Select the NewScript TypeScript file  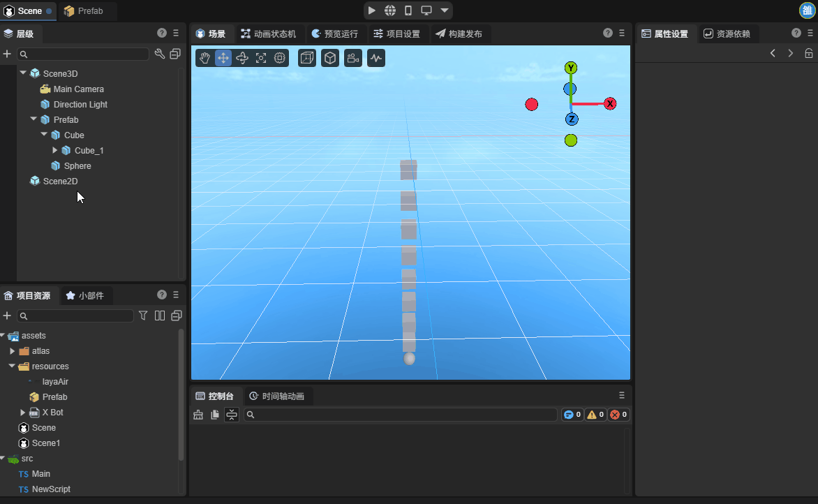tap(51, 489)
